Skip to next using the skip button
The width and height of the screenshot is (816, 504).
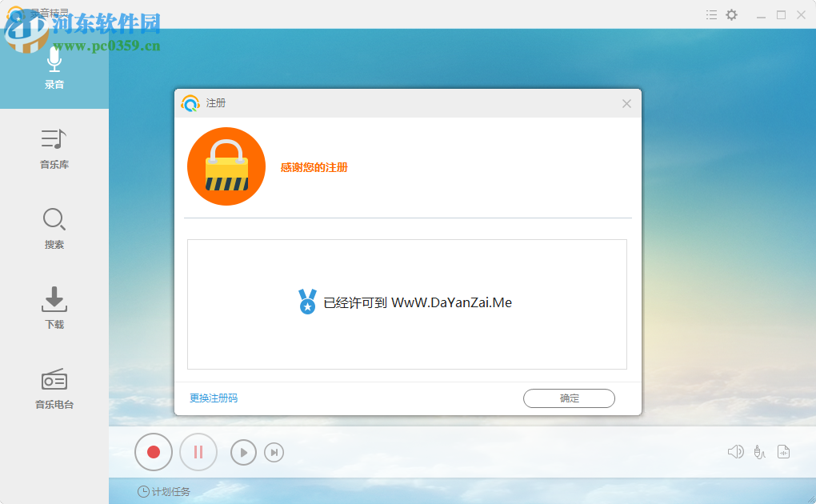(274, 452)
